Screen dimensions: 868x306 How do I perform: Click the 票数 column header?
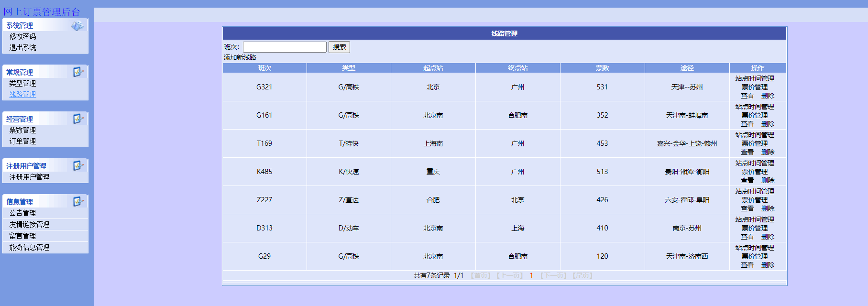coord(603,68)
